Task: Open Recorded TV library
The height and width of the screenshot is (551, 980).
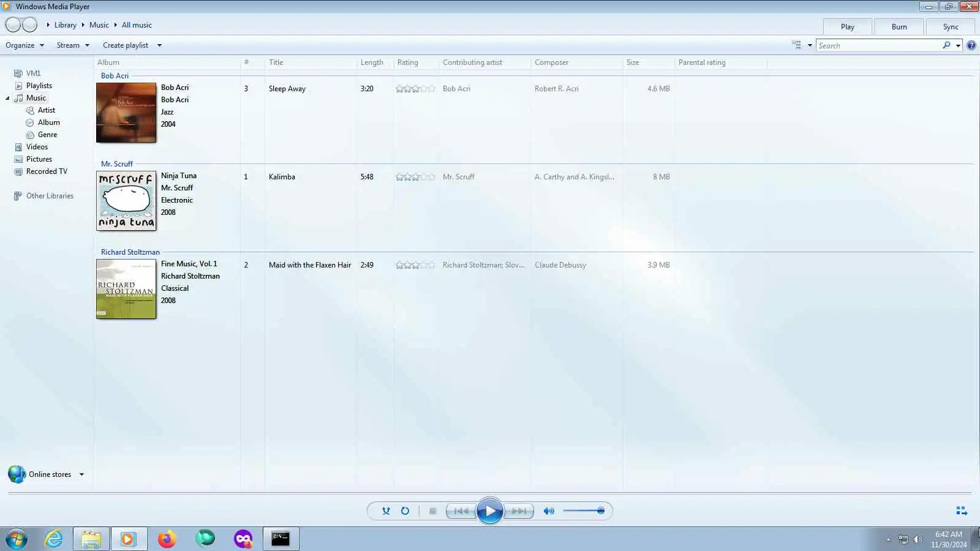Action: coord(40,171)
